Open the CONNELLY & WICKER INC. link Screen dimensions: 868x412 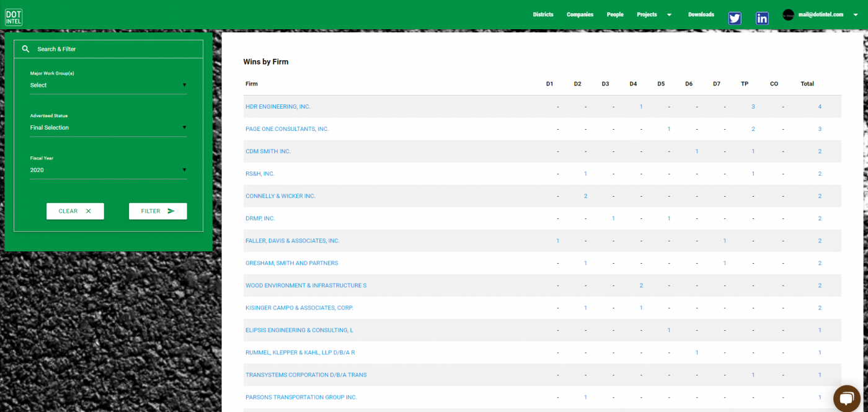click(280, 196)
